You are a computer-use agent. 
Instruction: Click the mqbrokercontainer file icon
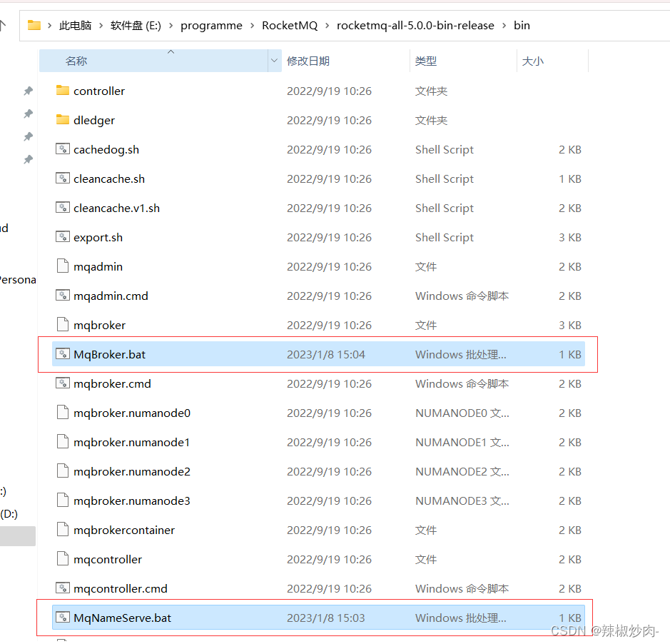[63, 529]
